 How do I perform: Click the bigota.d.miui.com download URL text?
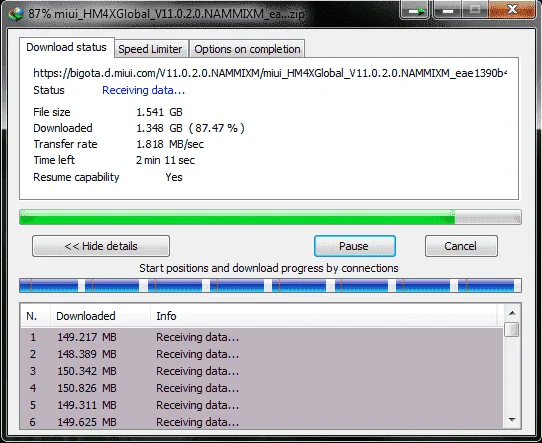(270, 73)
